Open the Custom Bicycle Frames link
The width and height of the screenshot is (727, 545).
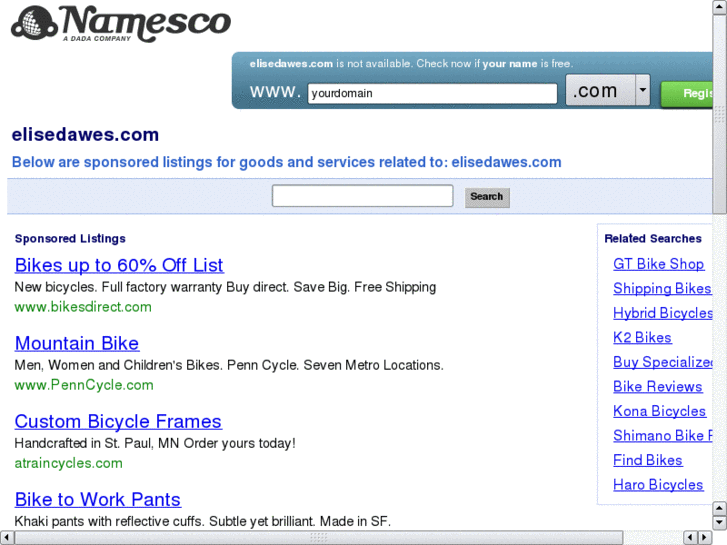[118, 422]
